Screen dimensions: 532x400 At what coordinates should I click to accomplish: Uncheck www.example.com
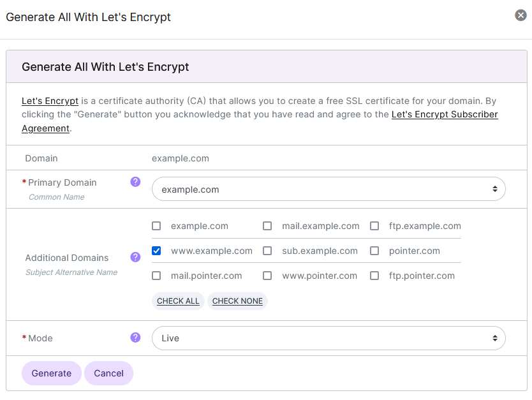click(x=156, y=250)
